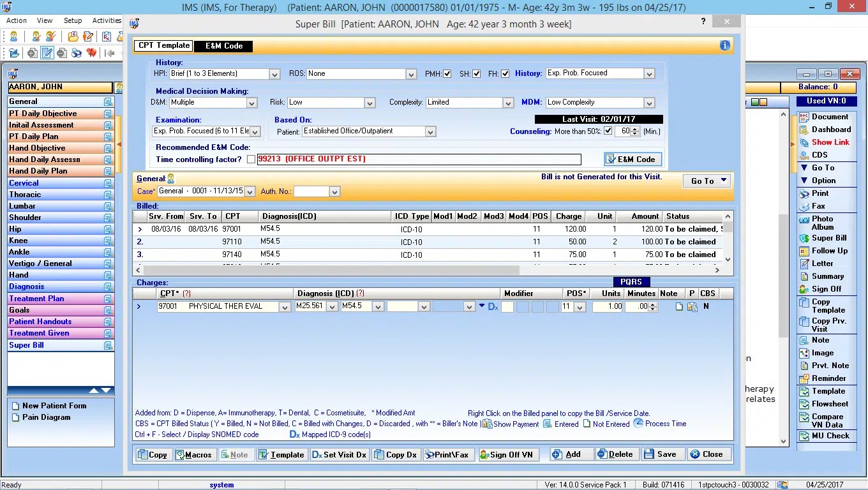Image resolution: width=868 pixels, height=490 pixels.
Task: Select the edit document icon in the toolbar
Action: coord(47,53)
